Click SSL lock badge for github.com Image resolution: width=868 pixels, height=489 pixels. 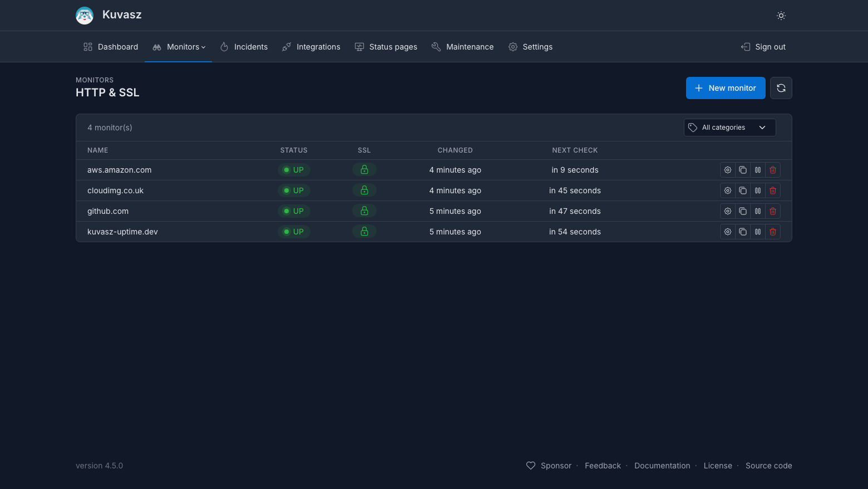[364, 211]
